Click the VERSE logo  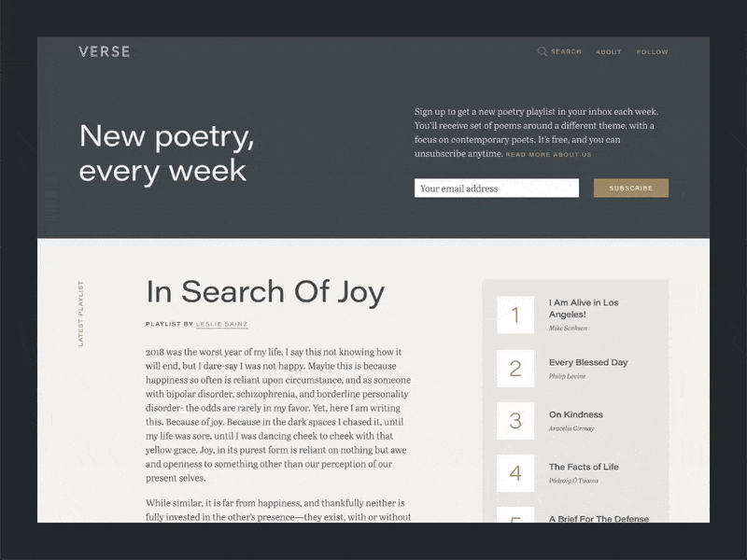[103, 51]
